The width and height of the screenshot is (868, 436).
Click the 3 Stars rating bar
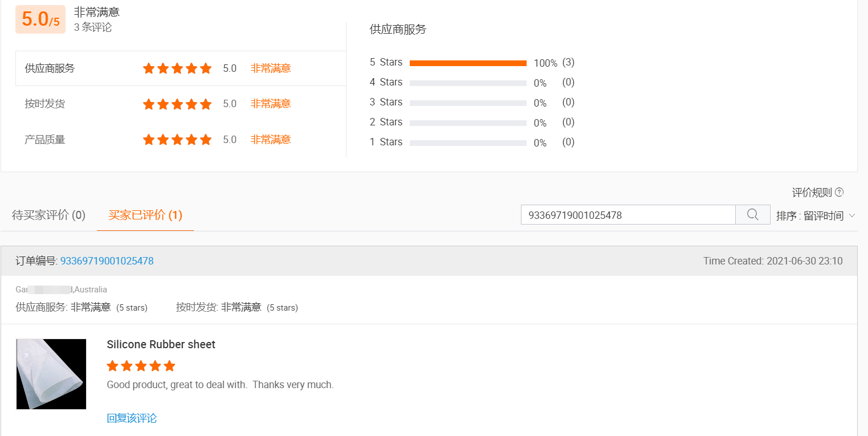tap(468, 103)
